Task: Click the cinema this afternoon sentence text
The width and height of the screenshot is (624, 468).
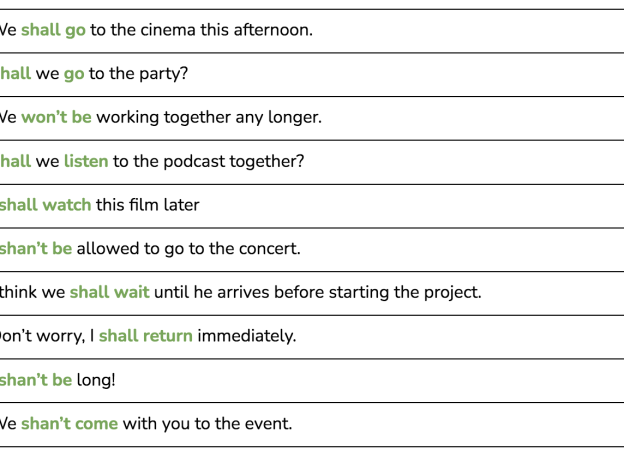Action: point(201,30)
